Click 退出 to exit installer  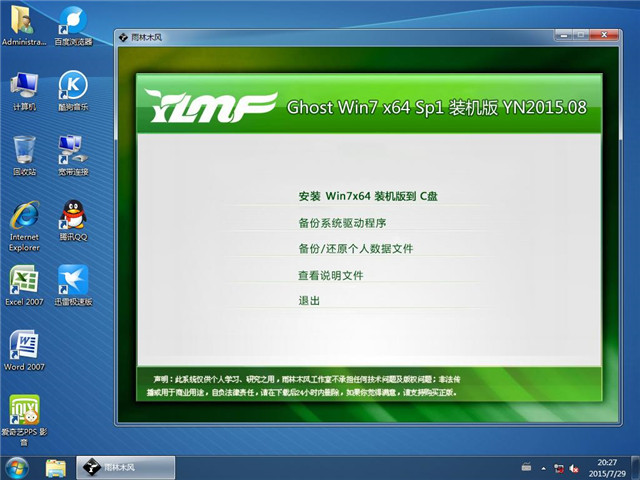pos(309,301)
